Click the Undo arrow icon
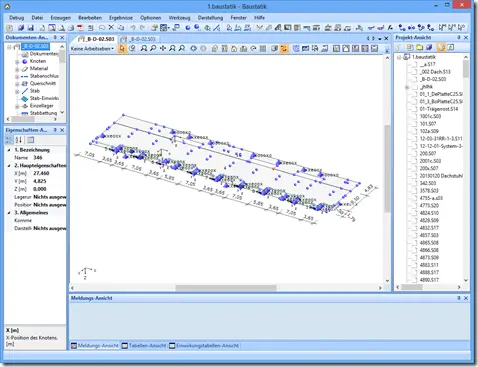The width and height of the screenshot is (478, 367). (133, 28)
